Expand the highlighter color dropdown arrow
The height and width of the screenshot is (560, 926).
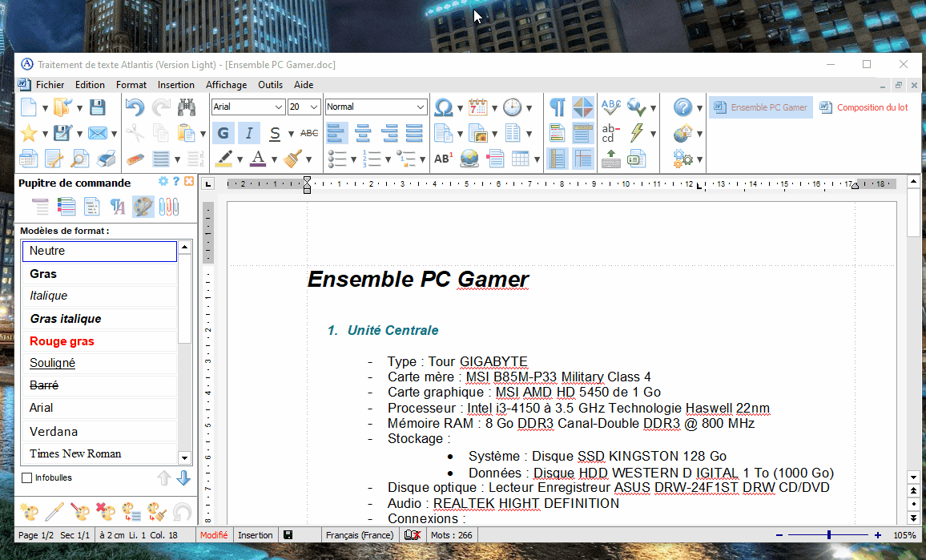pos(240,159)
